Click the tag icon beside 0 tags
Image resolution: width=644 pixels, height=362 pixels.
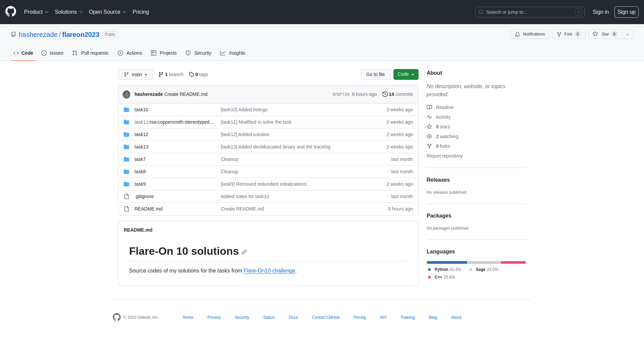coord(192,74)
